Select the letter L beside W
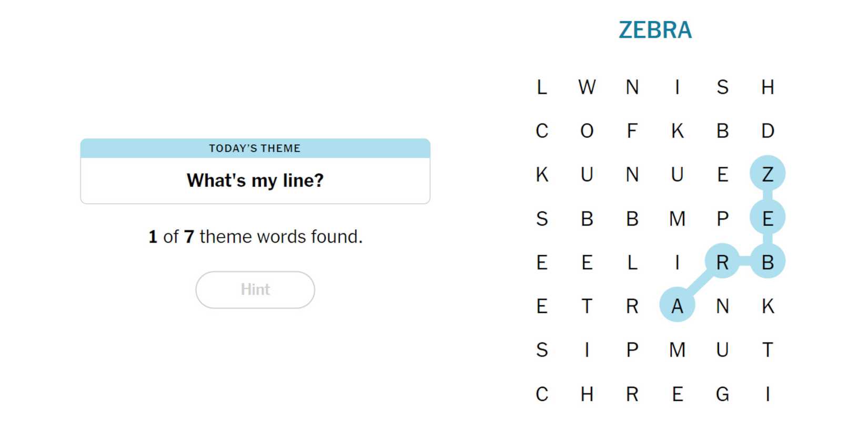Viewport: 868px width, 434px height. [542, 87]
